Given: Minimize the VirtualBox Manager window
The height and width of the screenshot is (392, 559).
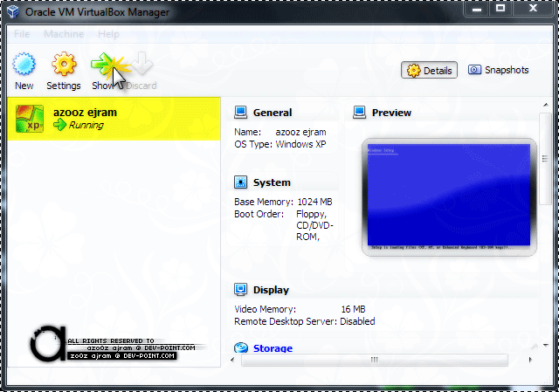Looking at the screenshot, I should coord(477,9).
